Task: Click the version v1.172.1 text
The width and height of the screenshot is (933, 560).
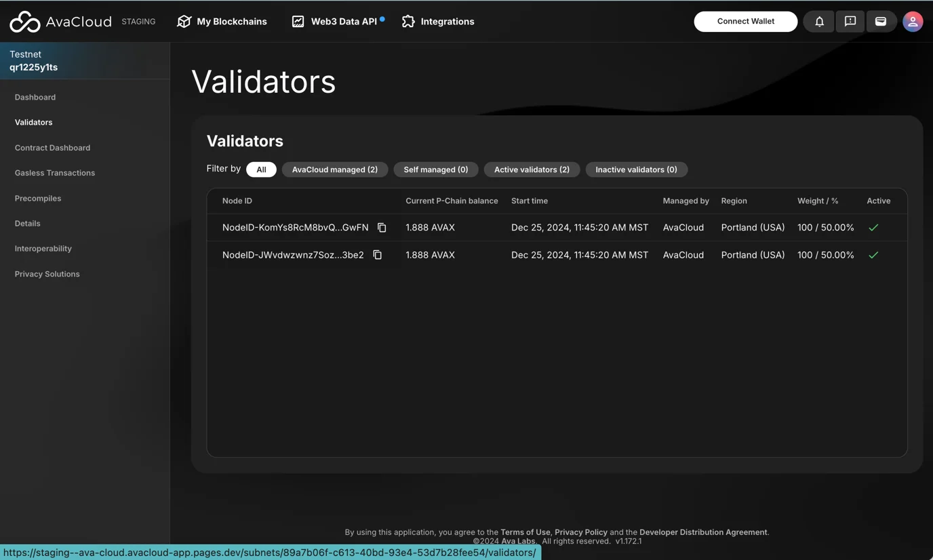Action: 629,541
